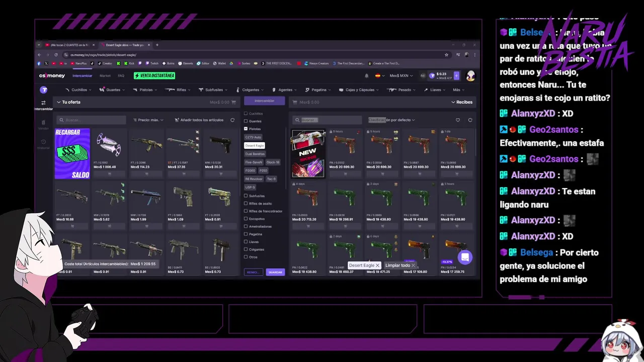The width and height of the screenshot is (644, 362).
Task: Refresh the Tu oferta inventory list
Action: click(x=232, y=120)
